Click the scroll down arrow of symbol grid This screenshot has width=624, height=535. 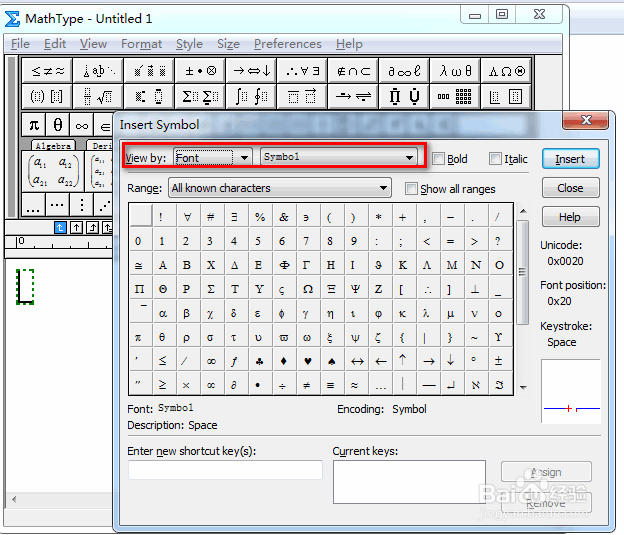(x=523, y=387)
